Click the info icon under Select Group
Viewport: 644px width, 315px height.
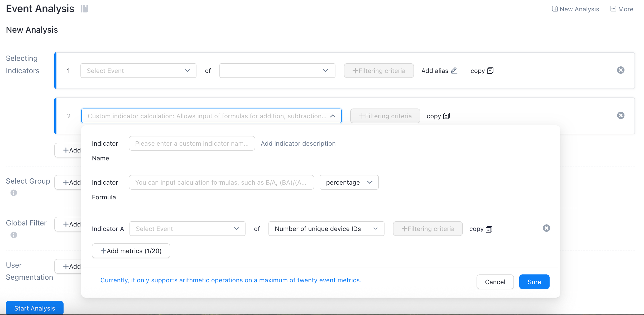tap(14, 193)
